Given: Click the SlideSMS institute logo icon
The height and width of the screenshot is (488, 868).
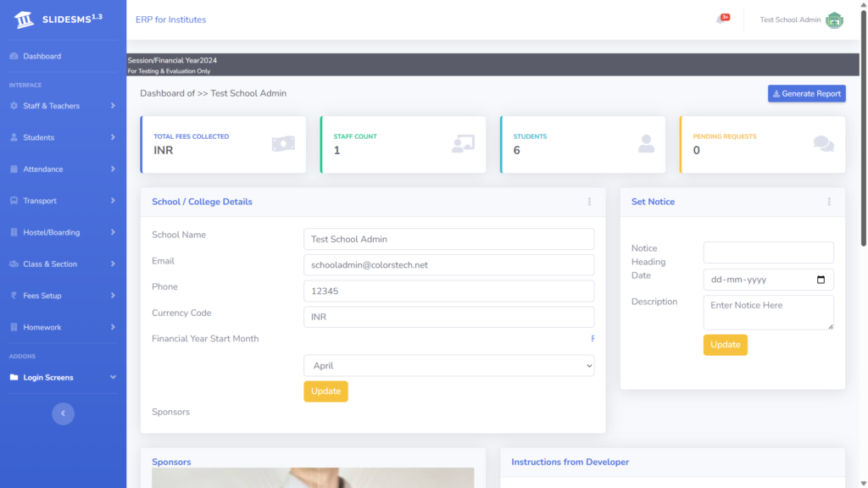Looking at the screenshot, I should click(24, 19).
